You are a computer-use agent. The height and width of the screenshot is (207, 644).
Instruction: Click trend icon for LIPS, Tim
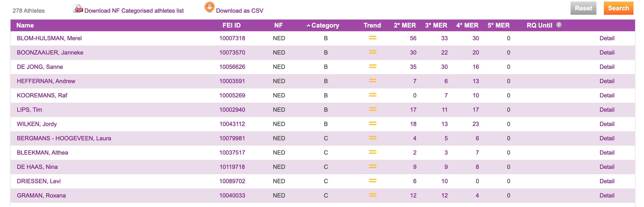coord(372,109)
